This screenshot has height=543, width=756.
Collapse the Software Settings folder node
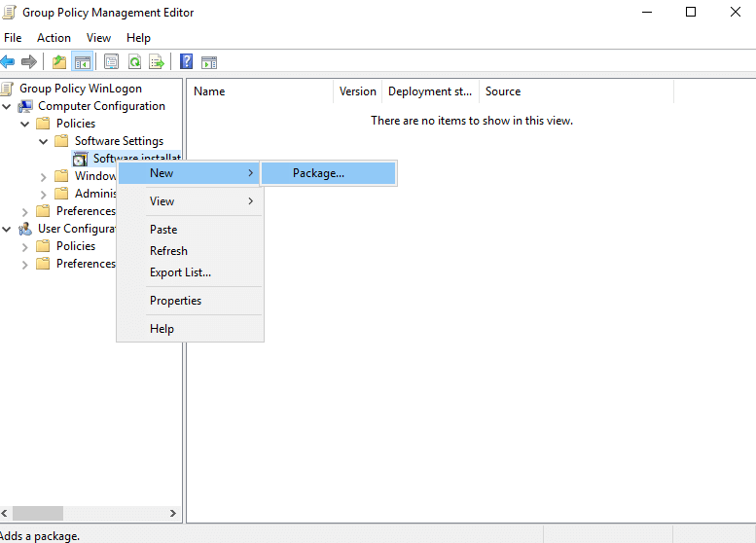[44, 141]
